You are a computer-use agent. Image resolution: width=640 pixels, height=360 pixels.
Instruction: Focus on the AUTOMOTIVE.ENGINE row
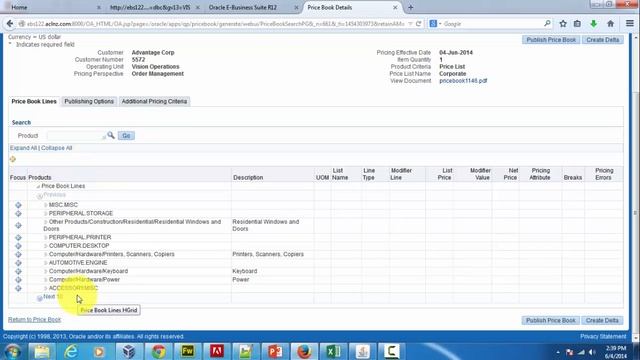click(18, 263)
